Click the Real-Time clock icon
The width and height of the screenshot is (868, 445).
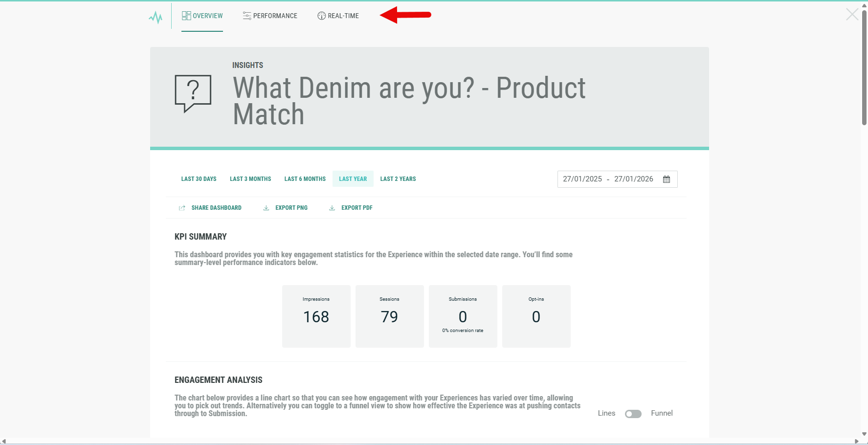coord(321,16)
